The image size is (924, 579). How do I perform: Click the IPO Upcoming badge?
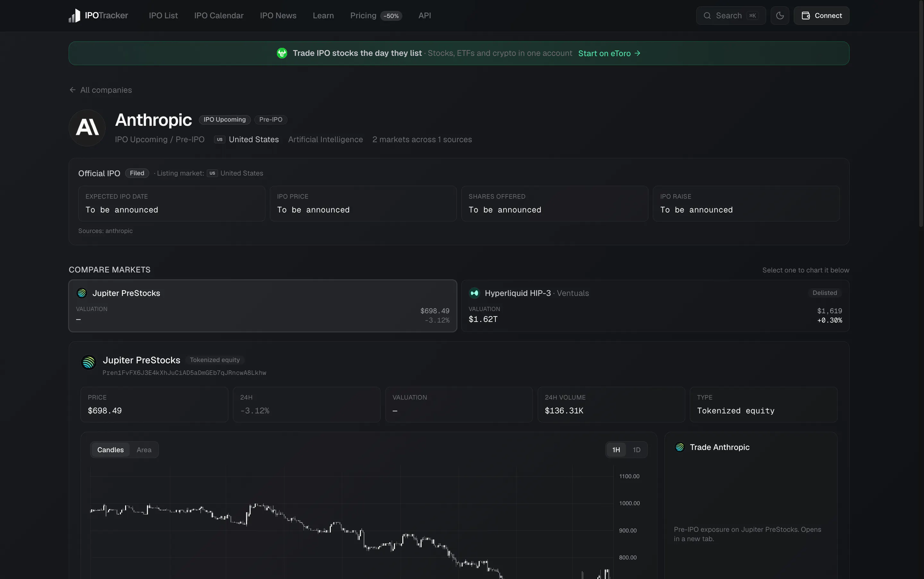click(x=225, y=120)
